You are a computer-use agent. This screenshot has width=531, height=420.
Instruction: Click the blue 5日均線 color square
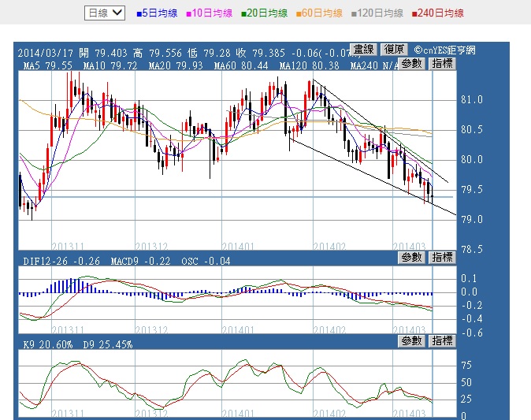tap(139, 14)
